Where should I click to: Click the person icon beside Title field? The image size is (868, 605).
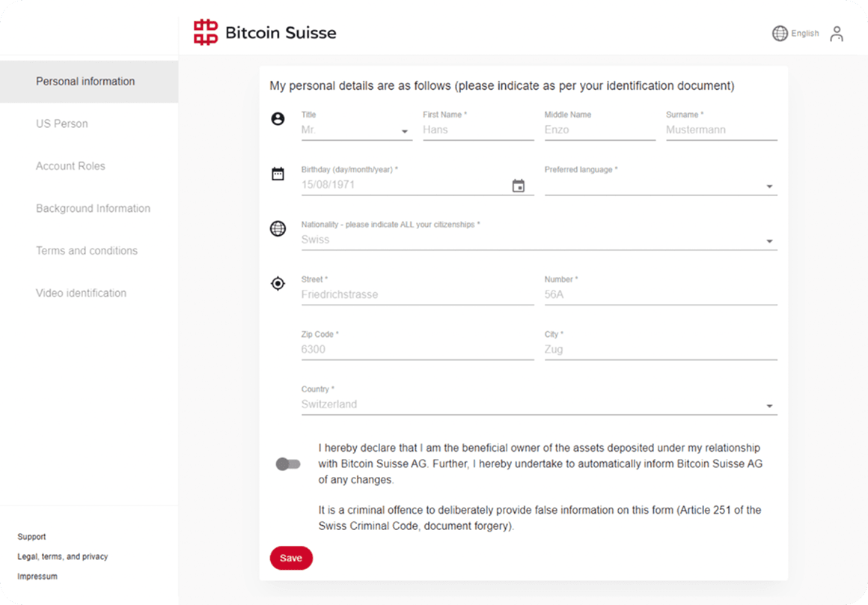[x=278, y=119]
